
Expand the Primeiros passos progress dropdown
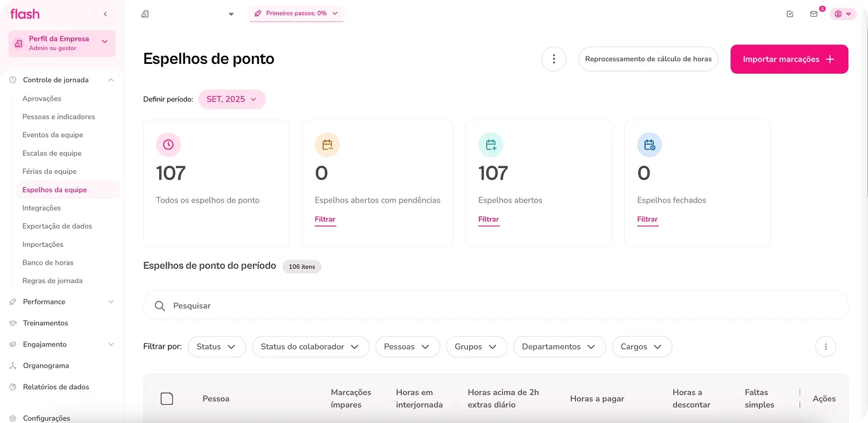click(x=296, y=13)
